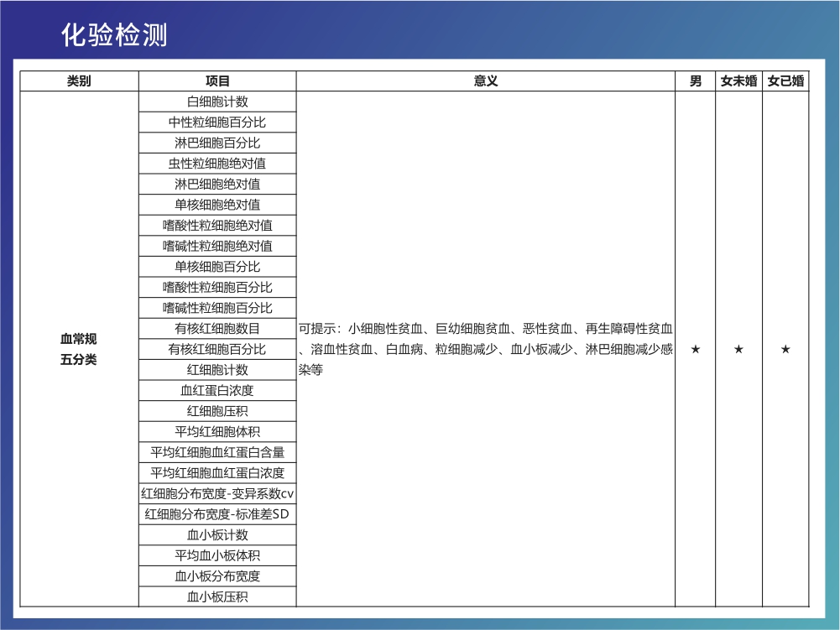Image resolution: width=840 pixels, height=630 pixels.
Task: Click the 淋巴细胞绝对值 row
Action: click(x=217, y=185)
